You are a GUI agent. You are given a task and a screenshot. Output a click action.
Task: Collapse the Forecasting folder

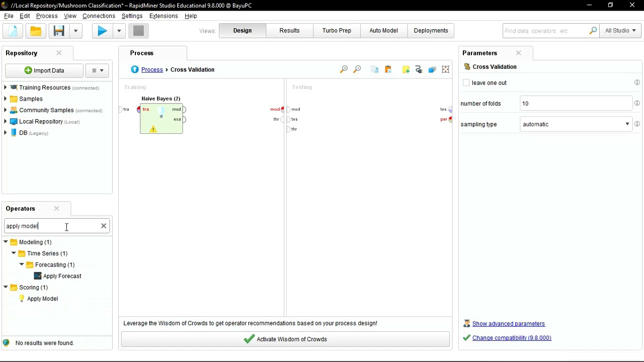(22, 265)
